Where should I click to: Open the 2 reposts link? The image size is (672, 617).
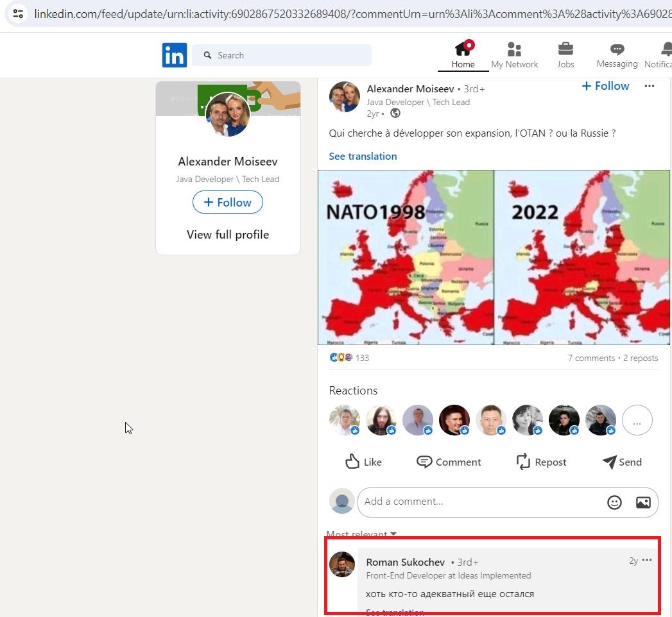[x=641, y=358]
